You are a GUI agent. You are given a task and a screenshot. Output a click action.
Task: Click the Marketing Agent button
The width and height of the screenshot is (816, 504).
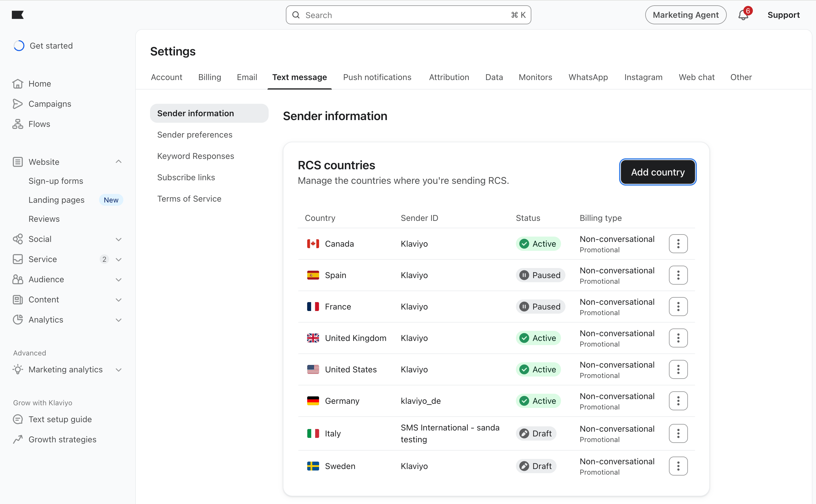pyautogui.click(x=685, y=15)
